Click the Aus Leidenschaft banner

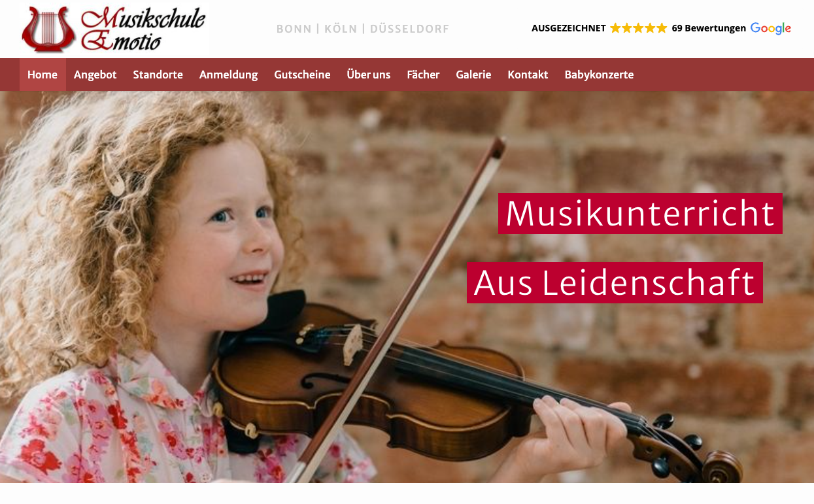coord(615,282)
